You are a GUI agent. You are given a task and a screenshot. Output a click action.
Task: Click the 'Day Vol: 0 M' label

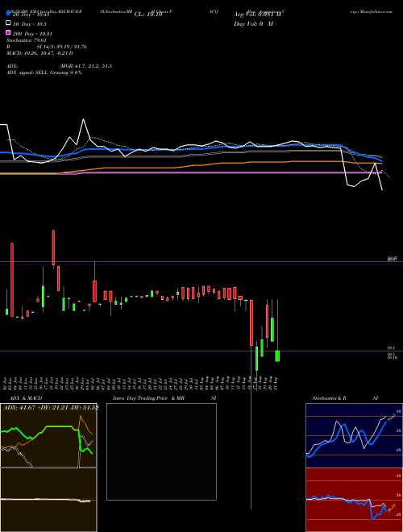pos(253,23)
